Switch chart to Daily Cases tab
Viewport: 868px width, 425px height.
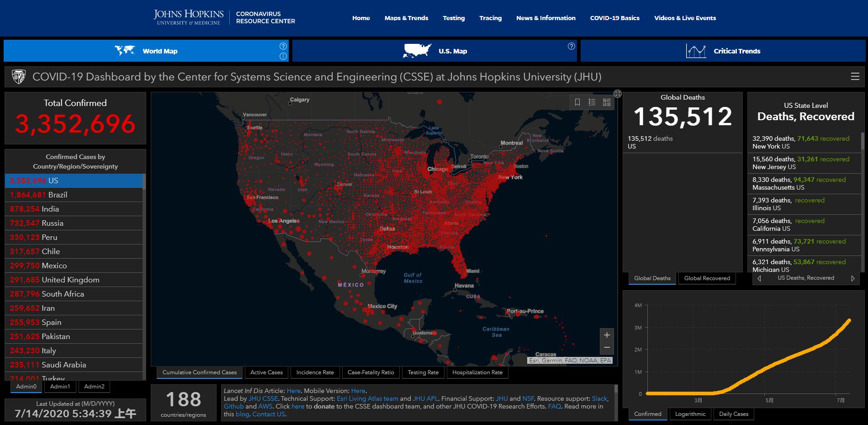(x=734, y=414)
